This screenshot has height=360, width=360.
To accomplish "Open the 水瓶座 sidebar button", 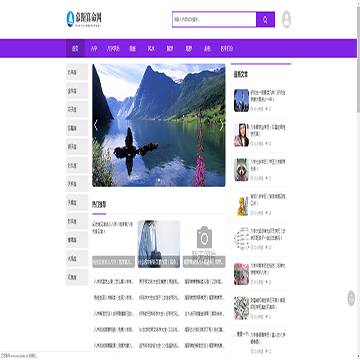I will [x=77, y=259].
